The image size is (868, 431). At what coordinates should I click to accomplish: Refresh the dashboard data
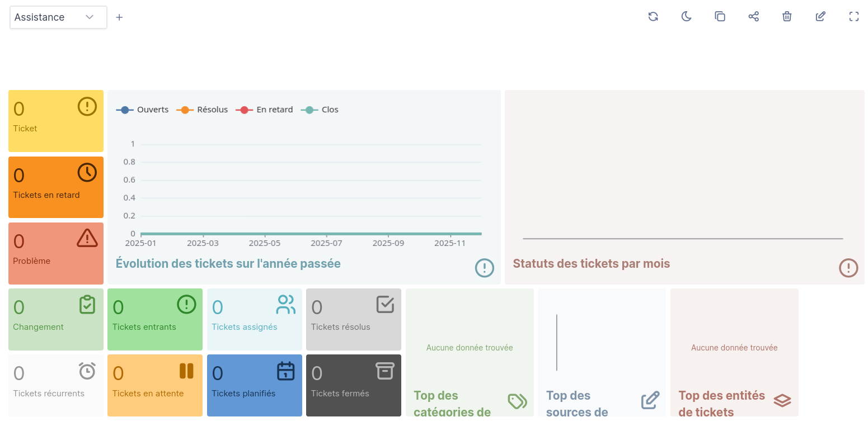click(x=653, y=17)
